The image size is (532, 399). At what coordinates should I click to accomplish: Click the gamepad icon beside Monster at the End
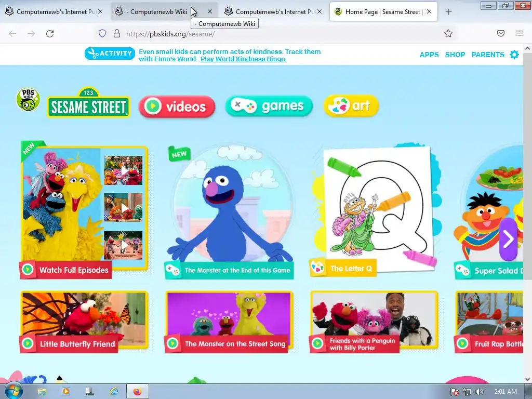coord(172,270)
